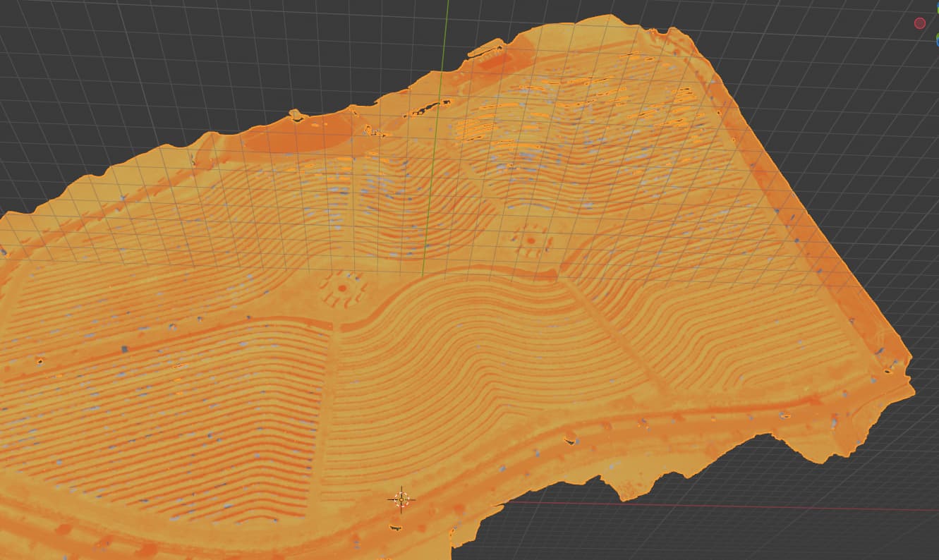This screenshot has height=560, width=939.
Task: Click the lower blue gizmo ball on right edge
Action: (937, 42)
